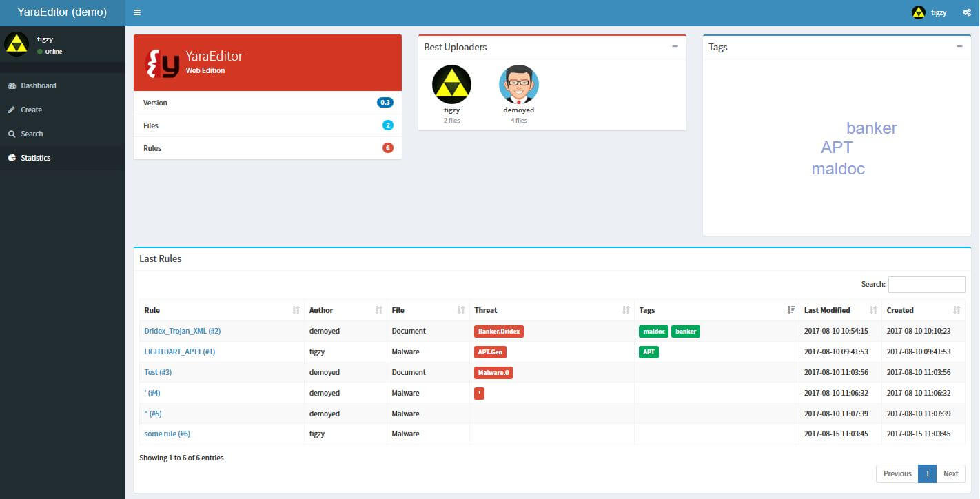Sort the table by Rule column
This screenshot has height=499, width=980.
221,310
